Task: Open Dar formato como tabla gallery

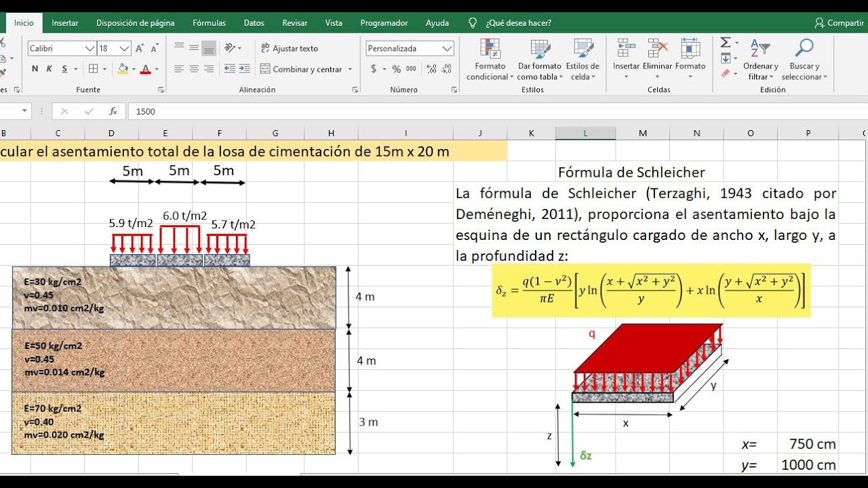Action: [x=539, y=60]
